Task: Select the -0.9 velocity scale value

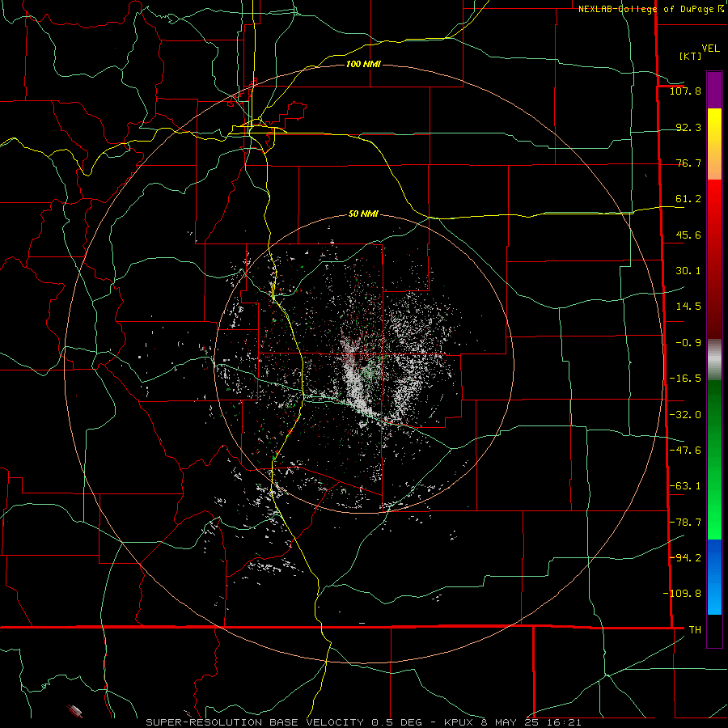Action: (688, 343)
